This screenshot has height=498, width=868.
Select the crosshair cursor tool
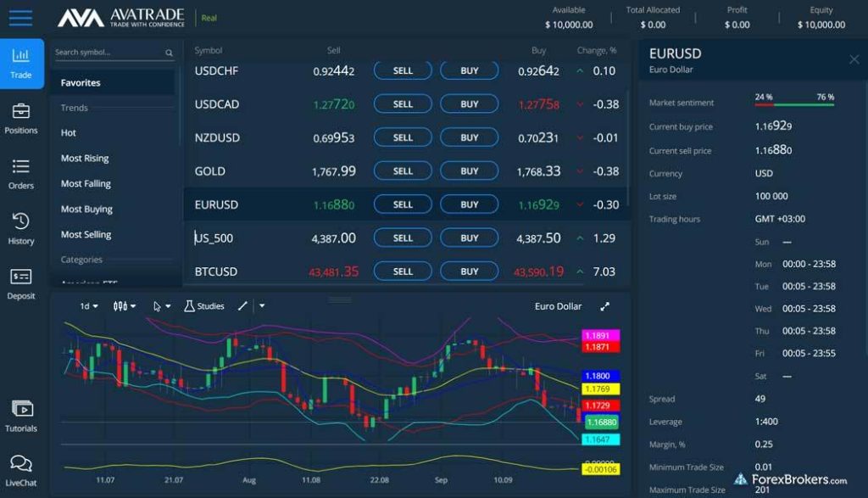coord(159,306)
